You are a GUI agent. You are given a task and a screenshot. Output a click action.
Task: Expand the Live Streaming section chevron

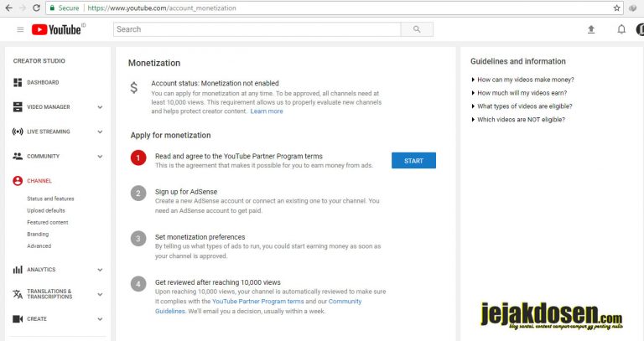point(100,132)
